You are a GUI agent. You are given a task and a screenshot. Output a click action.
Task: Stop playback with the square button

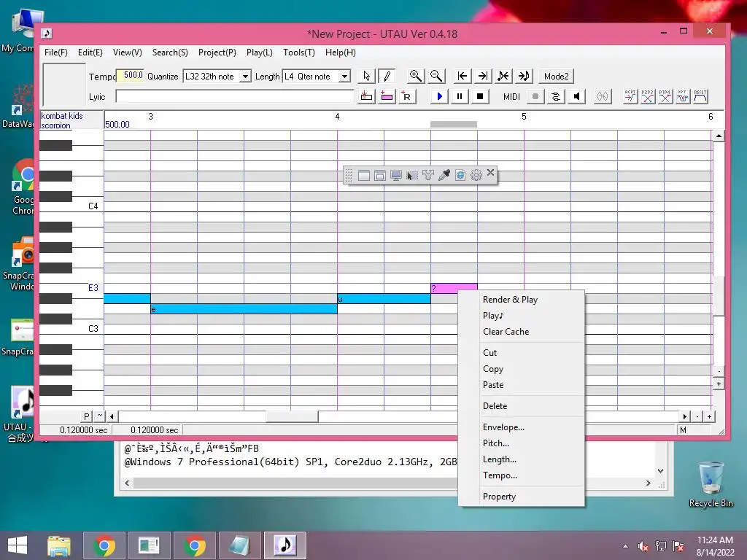coord(480,97)
